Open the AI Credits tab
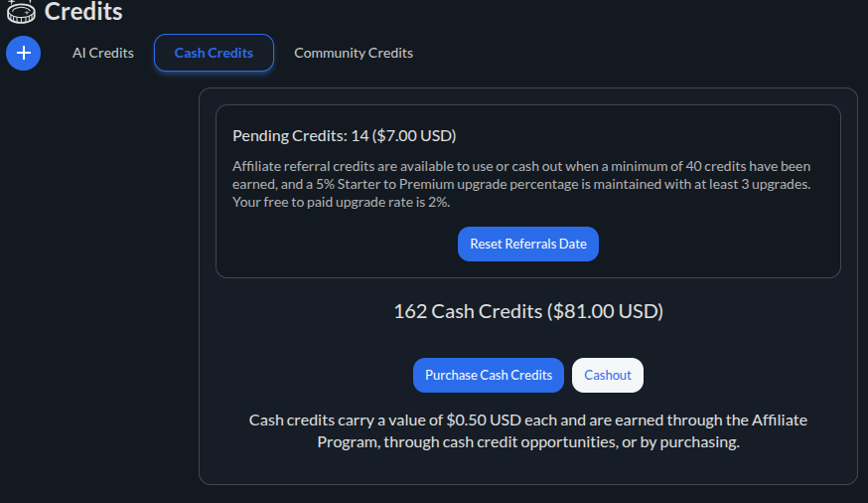 (x=103, y=53)
